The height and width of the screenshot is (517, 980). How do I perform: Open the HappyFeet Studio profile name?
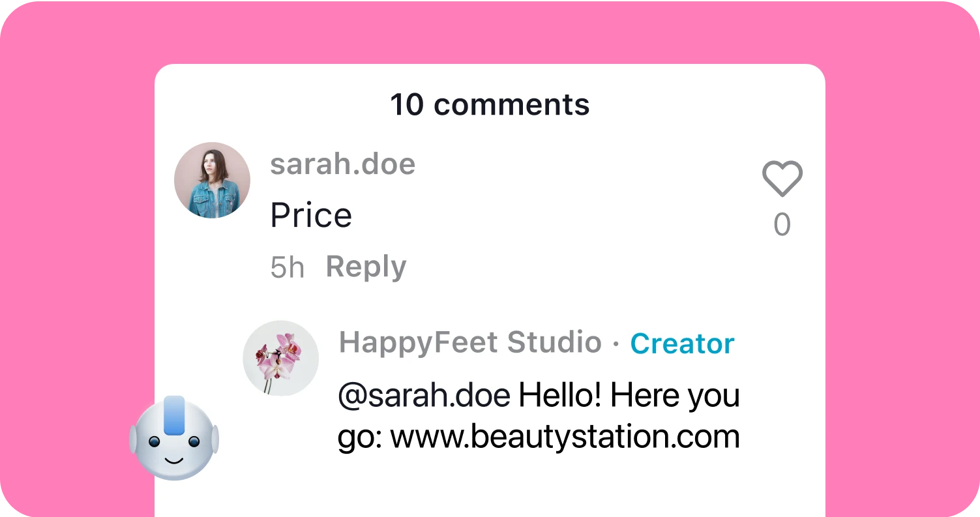469,342
